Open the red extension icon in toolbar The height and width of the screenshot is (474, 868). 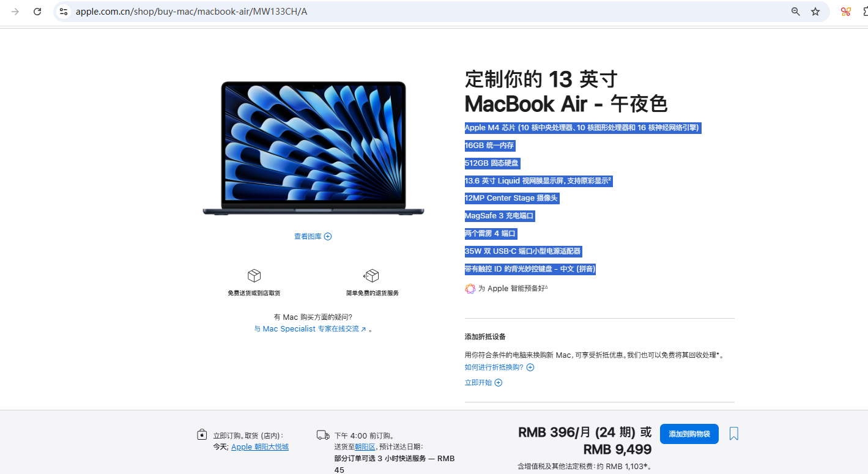(846, 12)
